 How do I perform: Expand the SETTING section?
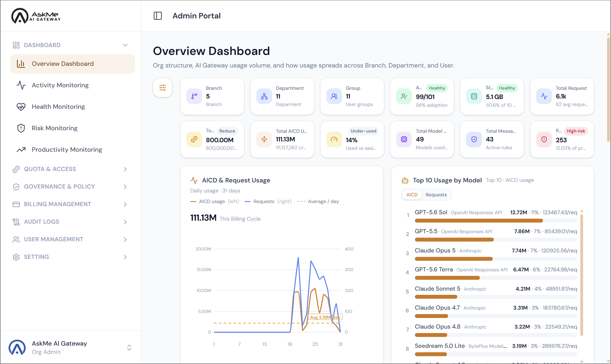[x=125, y=257]
